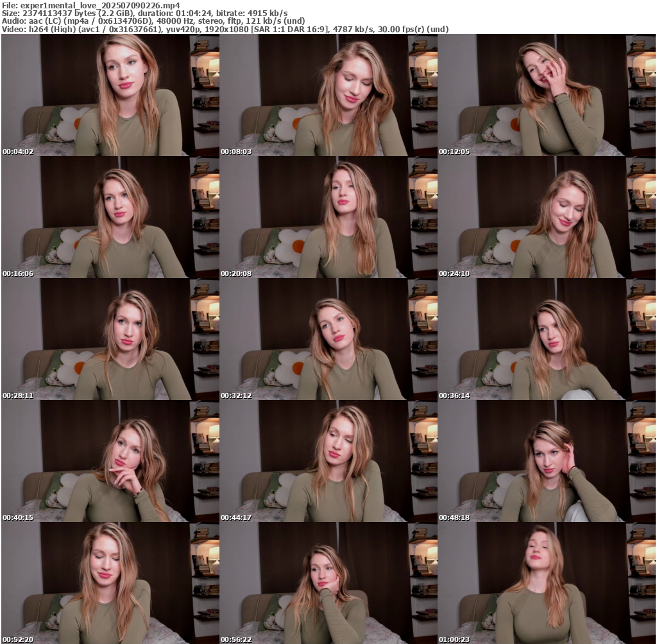Select the frame marked 00:08:03

328,95
